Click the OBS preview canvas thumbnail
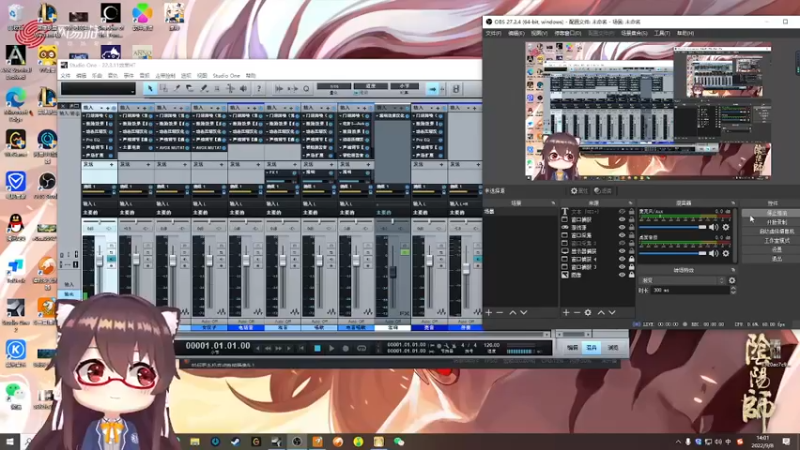Image resolution: width=800 pixels, height=450 pixels. 648,111
